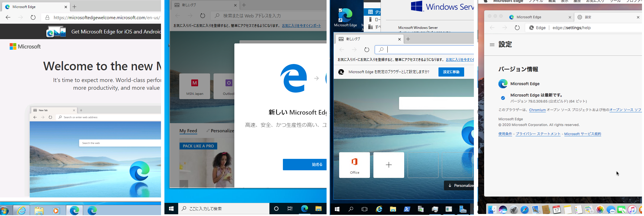Reload the edge://settings/help page on macOS

517,28
